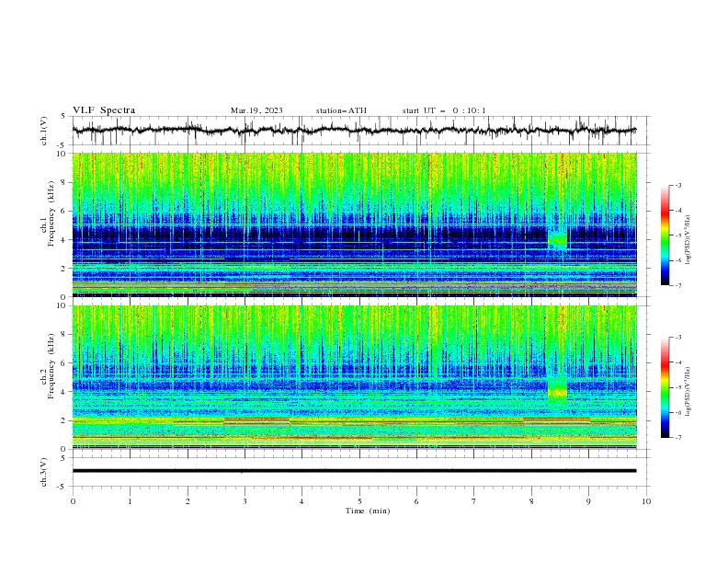Click the "-7" tick on the ch.1 colorbar

(x=677, y=285)
